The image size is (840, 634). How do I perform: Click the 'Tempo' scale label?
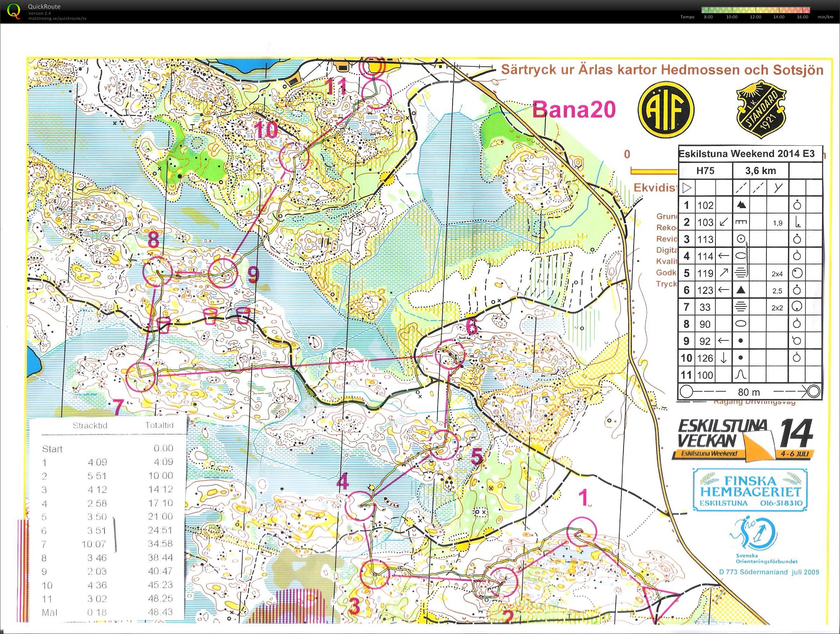click(687, 17)
